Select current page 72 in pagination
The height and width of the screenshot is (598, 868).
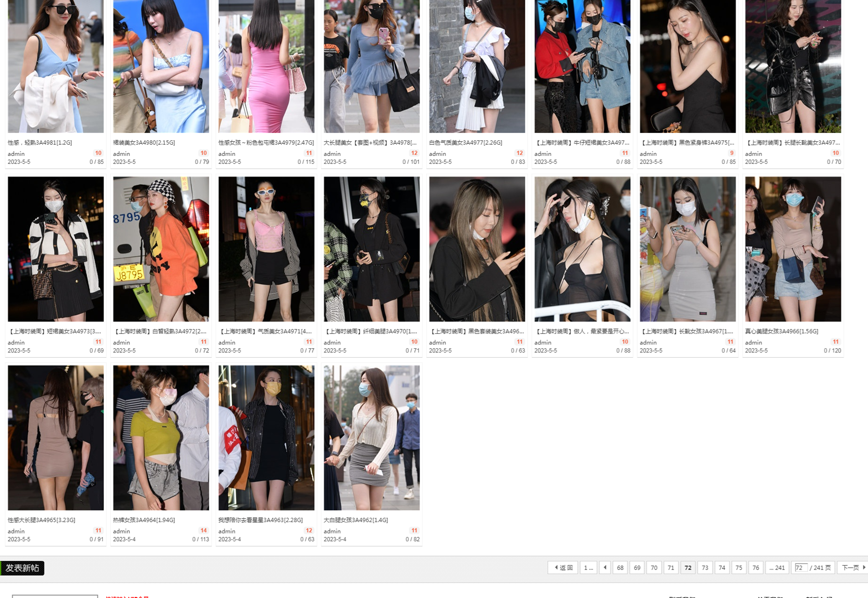click(688, 568)
